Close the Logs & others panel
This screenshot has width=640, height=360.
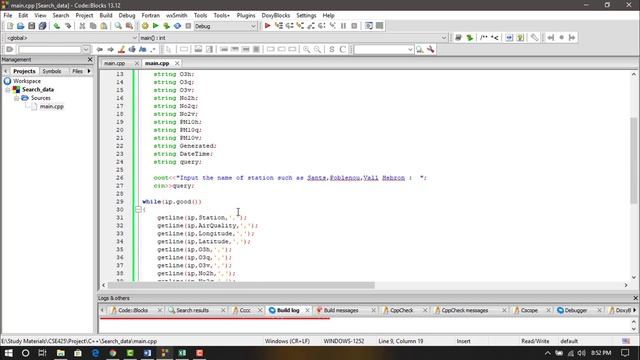tap(635, 298)
